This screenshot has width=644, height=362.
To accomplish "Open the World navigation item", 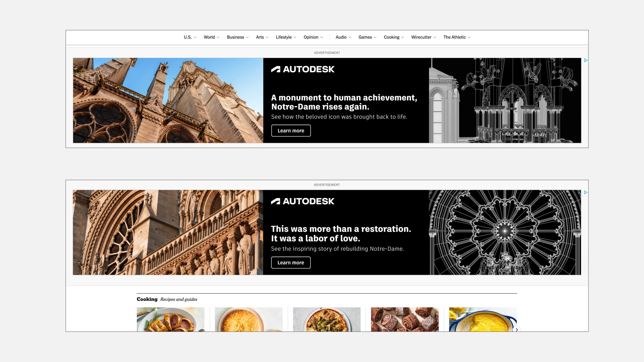I will coord(209,37).
